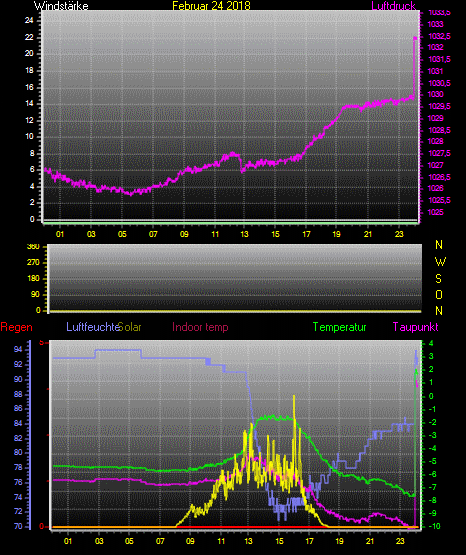Click the -10 temperature axis value

pos(434,526)
